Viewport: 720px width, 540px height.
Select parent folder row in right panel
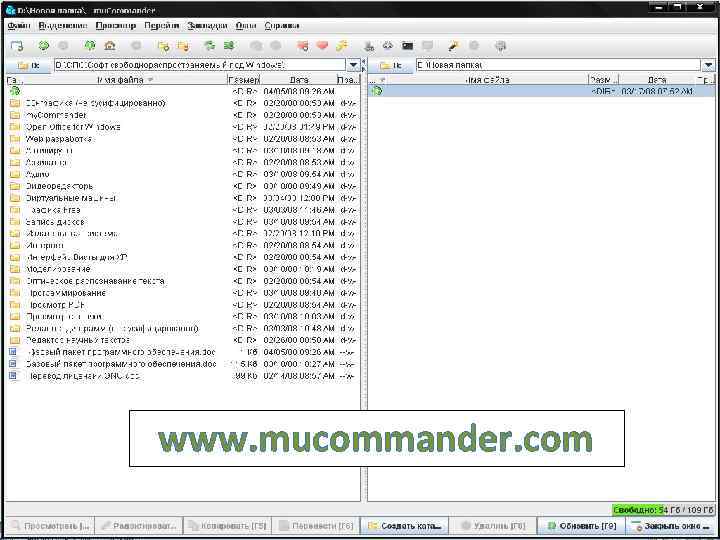(542, 91)
